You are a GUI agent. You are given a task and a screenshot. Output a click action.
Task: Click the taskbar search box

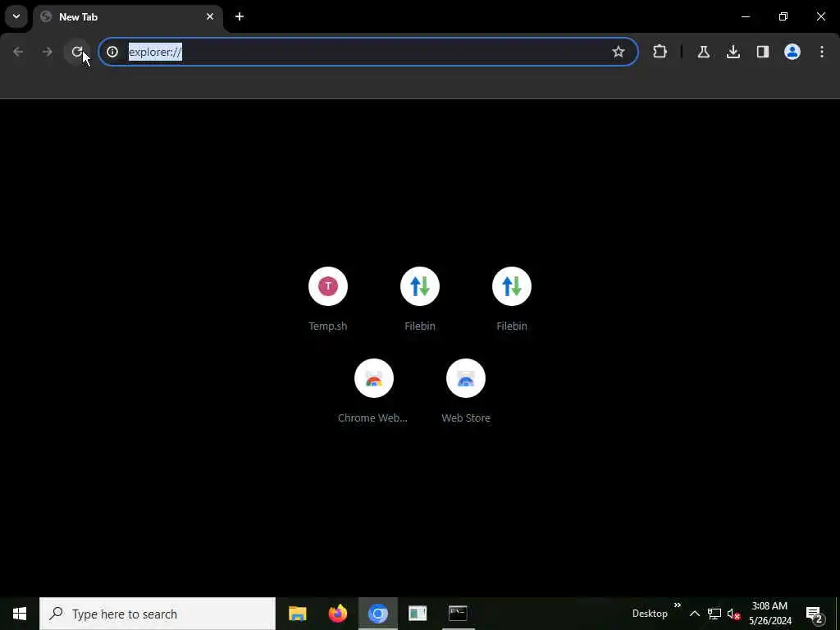point(157,614)
